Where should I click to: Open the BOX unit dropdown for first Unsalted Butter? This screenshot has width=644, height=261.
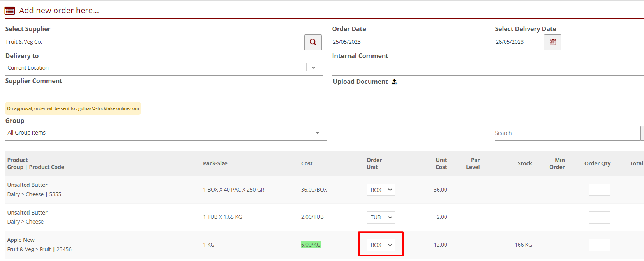point(381,190)
